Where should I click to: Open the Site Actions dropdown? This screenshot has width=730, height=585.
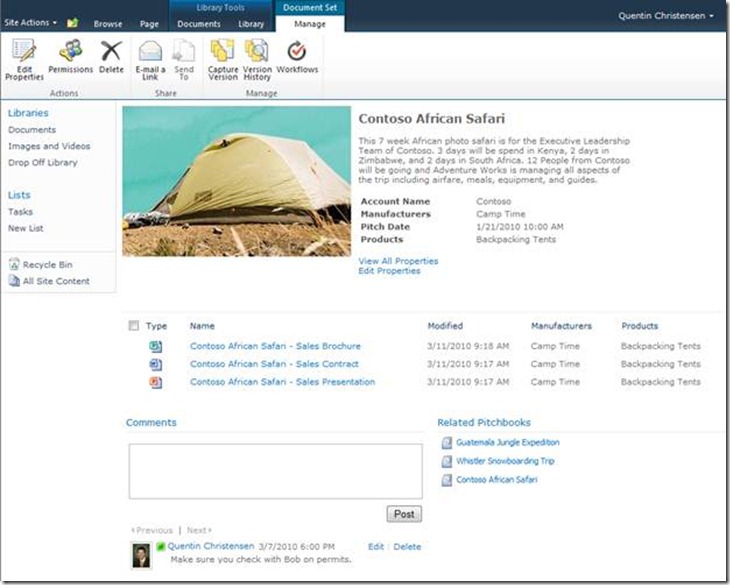click(30, 22)
